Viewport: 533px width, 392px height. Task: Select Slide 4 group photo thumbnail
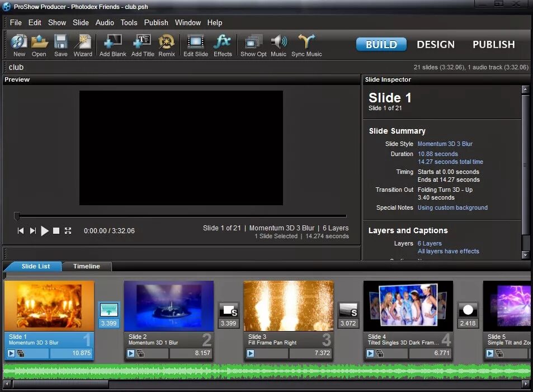tap(408, 306)
